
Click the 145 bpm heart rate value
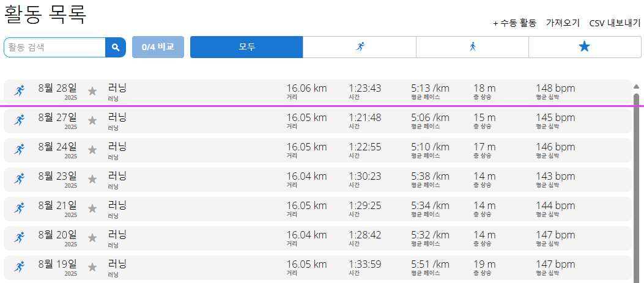pos(556,118)
